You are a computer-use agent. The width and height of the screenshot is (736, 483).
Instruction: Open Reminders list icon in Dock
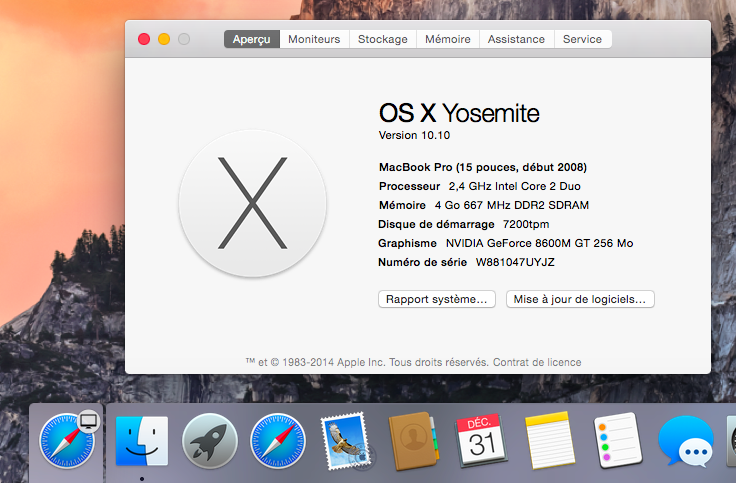coord(618,441)
